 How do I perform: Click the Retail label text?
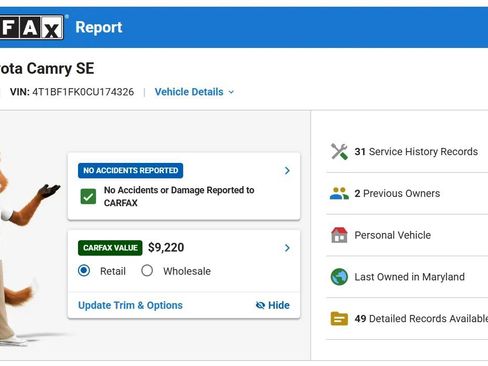tap(113, 271)
